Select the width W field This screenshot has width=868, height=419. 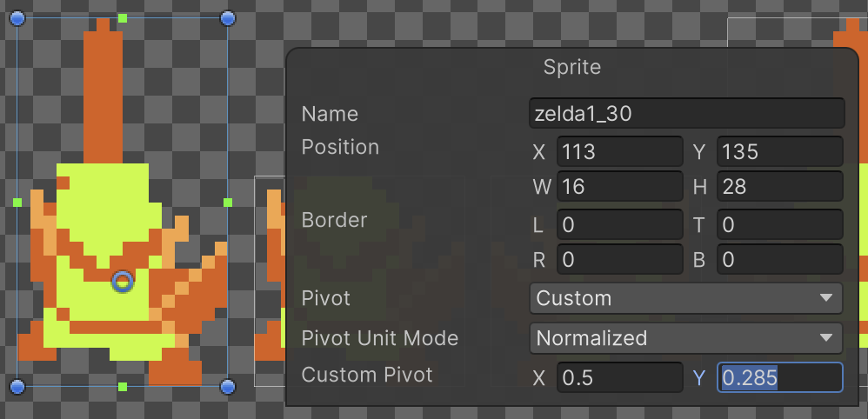(x=619, y=186)
